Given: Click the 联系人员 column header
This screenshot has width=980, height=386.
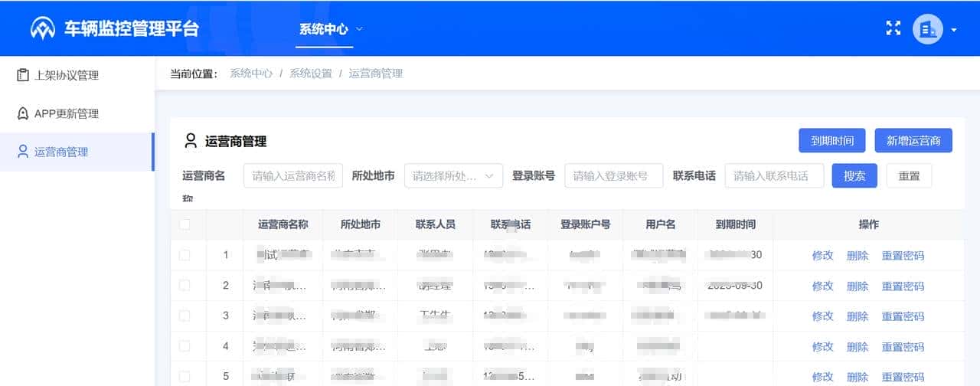Looking at the screenshot, I should click(x=436, y=224).
